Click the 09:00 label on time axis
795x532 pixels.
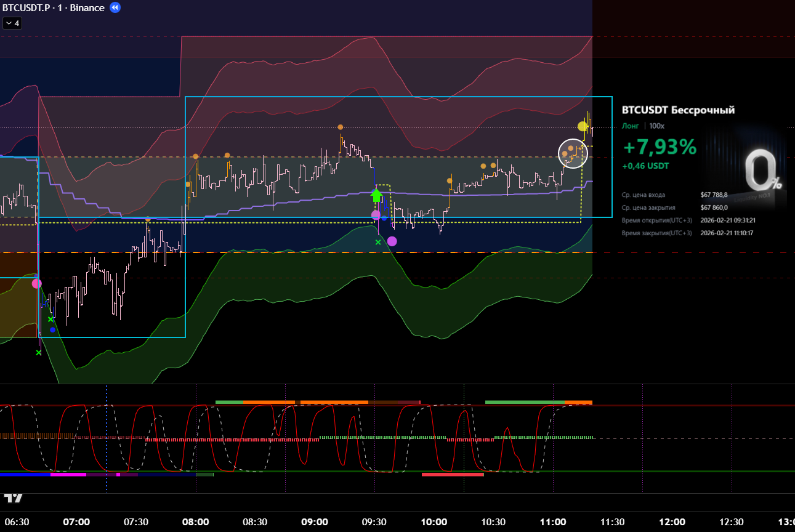coord(314,522)
